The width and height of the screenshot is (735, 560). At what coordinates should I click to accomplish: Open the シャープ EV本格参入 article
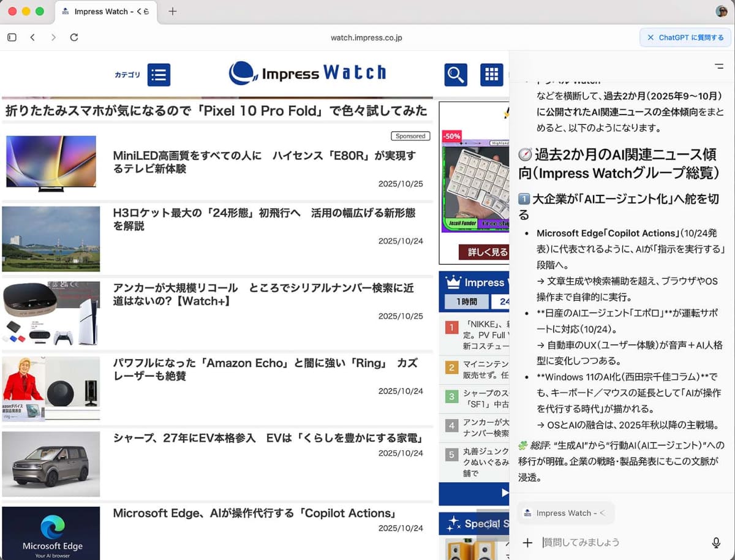268,438
